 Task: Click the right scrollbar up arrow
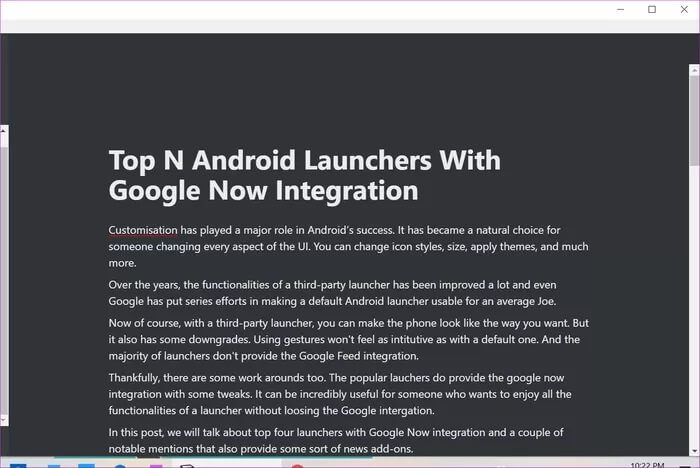694,70
